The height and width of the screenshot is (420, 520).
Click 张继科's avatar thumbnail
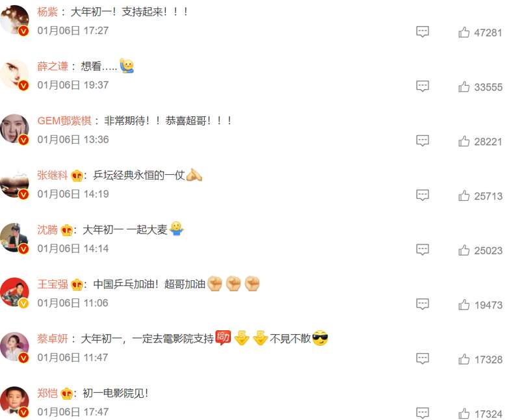tap(14, 183)
